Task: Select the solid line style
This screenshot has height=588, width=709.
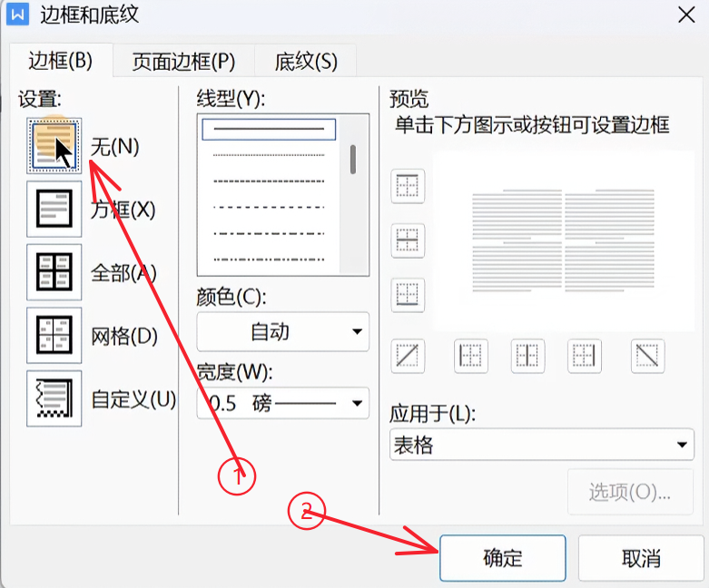Action: 269,129
